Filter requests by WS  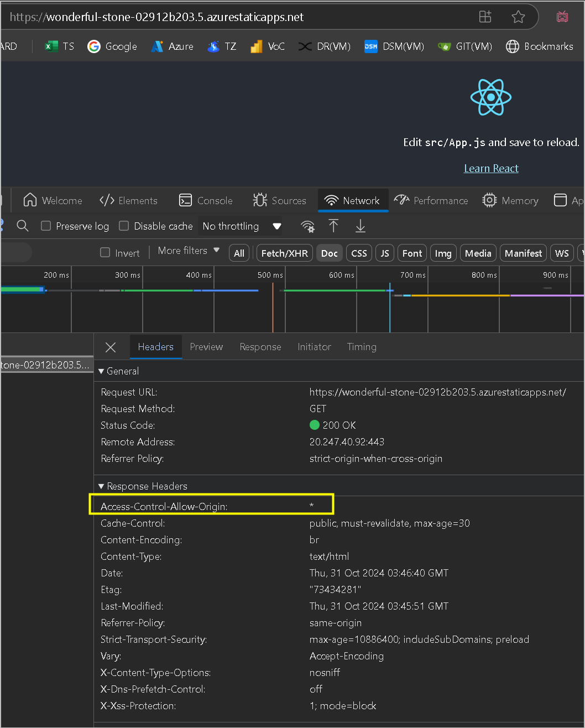point(562,253)
